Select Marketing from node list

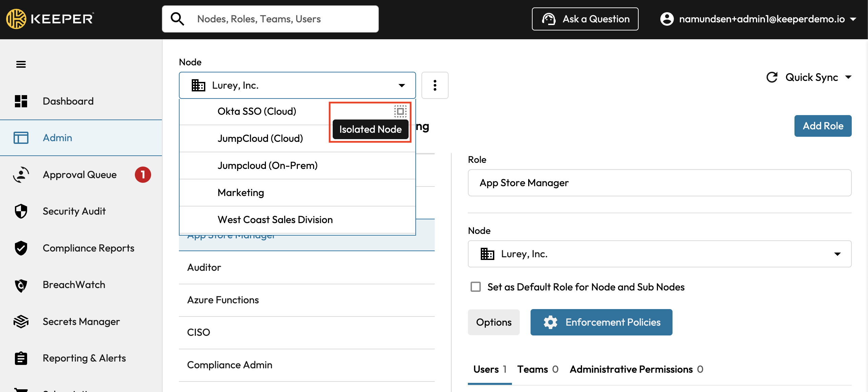[x=241, y=193]
